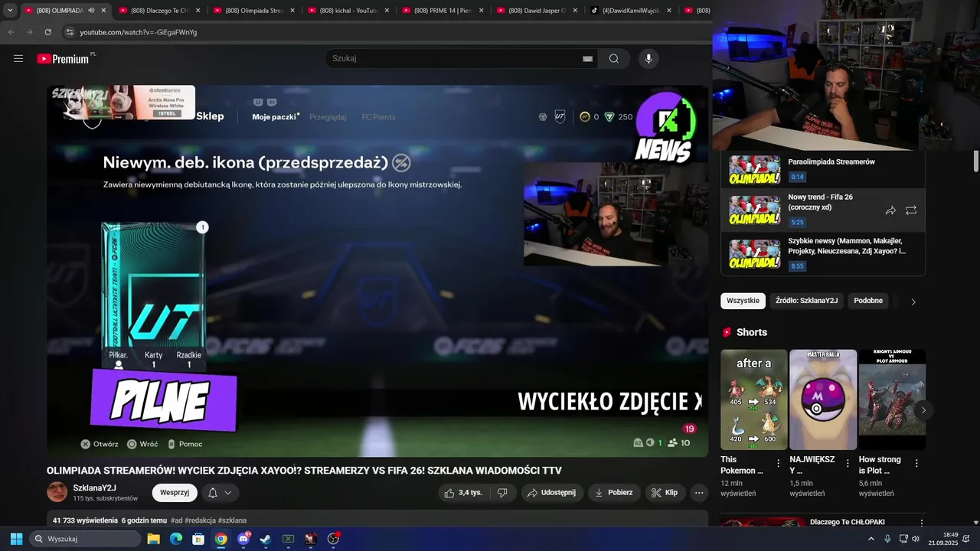Switch to Dawid Jasper browser tab
Screen dimensions: 980x551
pos(536,11)
